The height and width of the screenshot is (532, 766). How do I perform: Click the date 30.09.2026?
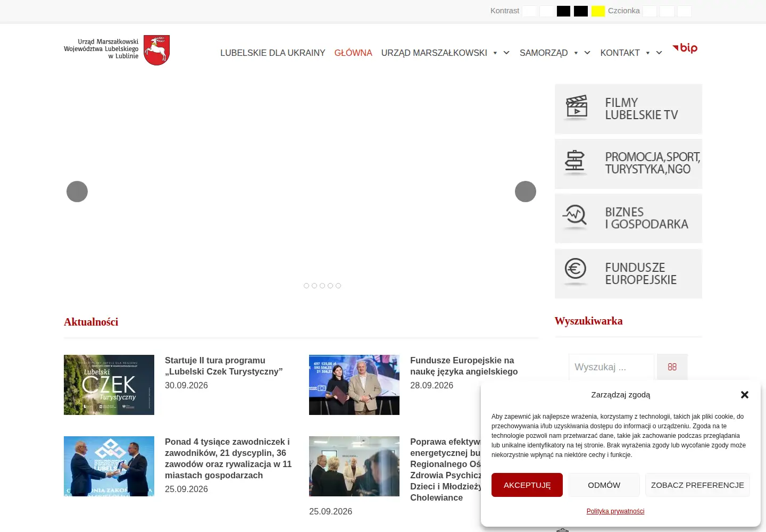[186, 385]
